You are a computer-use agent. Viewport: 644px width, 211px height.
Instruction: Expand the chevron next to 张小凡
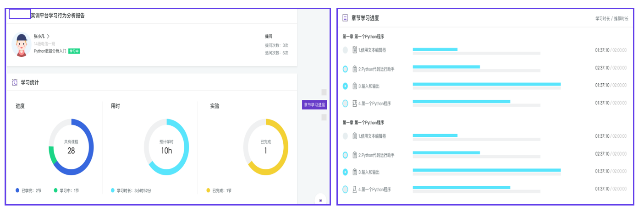(x=48, y=36)
